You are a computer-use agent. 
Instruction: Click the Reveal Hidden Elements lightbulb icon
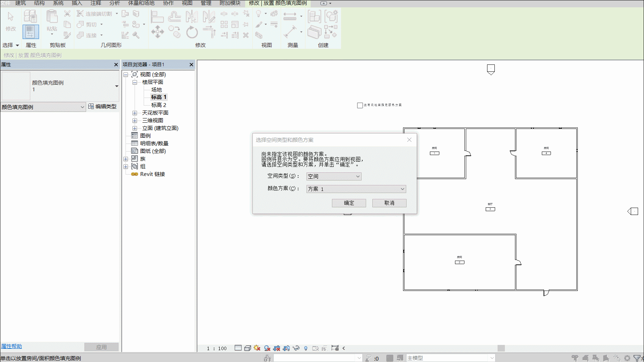coord(306,348)
